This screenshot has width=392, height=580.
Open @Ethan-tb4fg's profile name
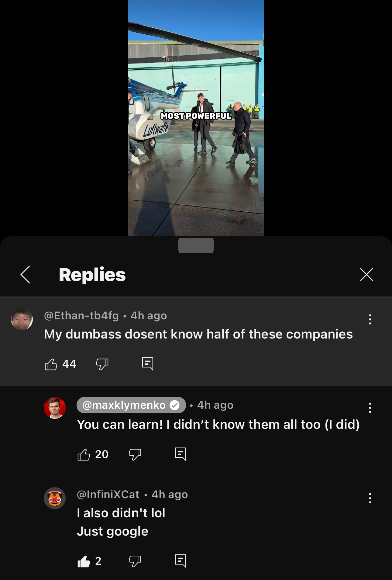(x=81, y=316)
